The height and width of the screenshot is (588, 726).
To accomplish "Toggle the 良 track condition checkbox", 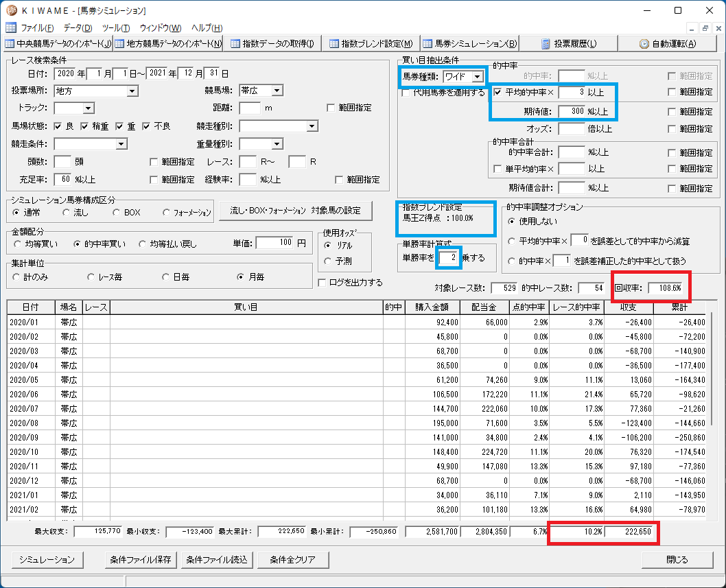I will click(58, 126).
